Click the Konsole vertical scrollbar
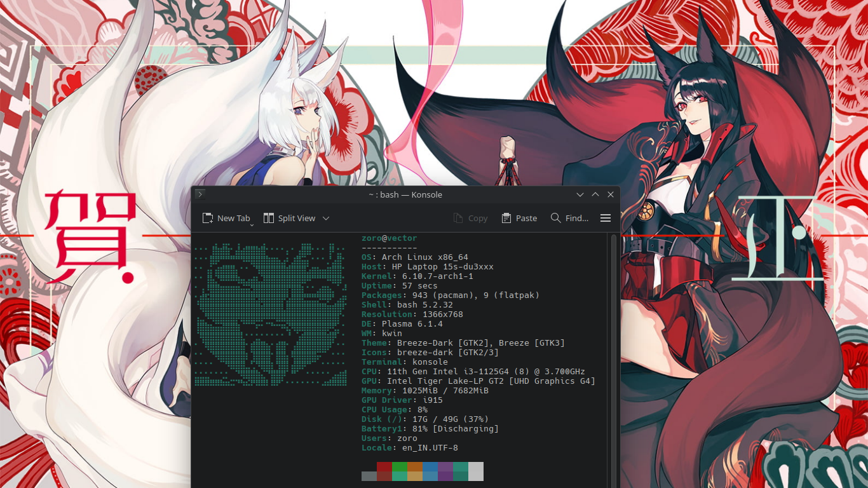The image size is (868, 488). click(614, 360)
